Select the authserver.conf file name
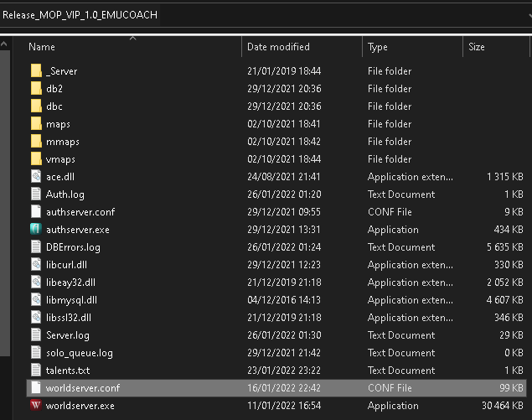 tap(80, 212)
